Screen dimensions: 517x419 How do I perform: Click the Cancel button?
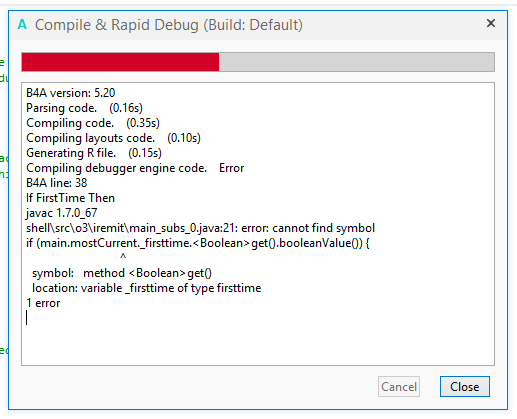pos(399,387)
